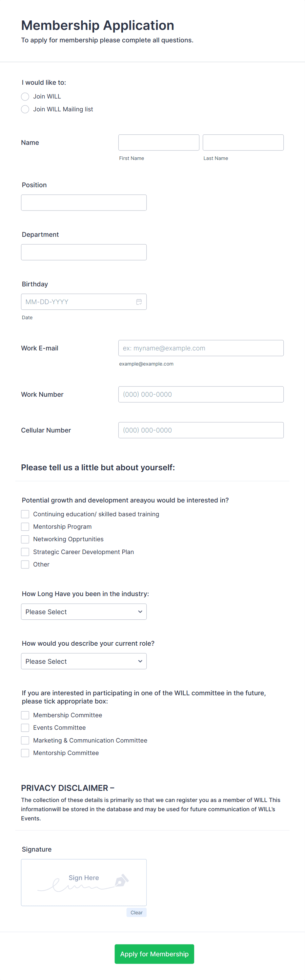Click the Work E-mail field
The image size is (305, 980).
click(x=201, y=348)
